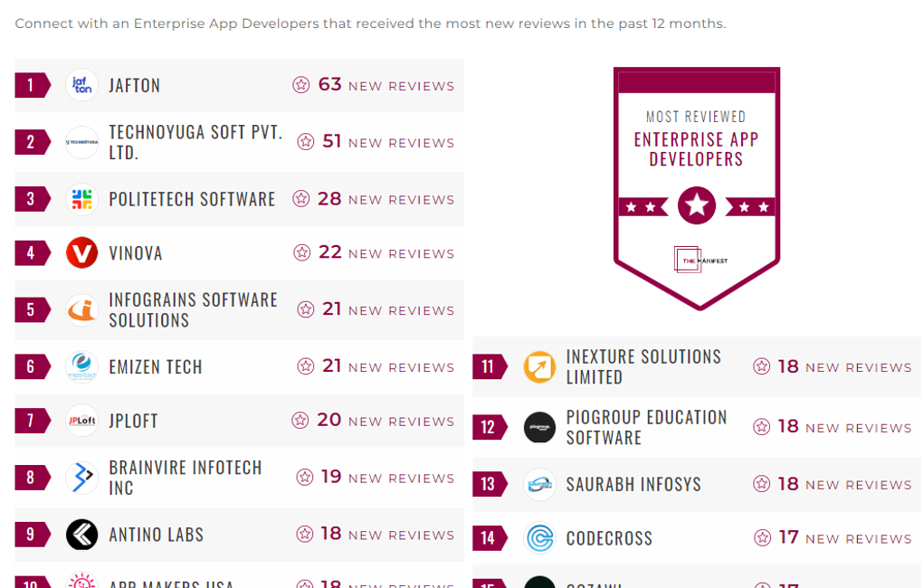The width and height of the screenshot is (923, 588).
Task: Click the red Vinova logo
Action: tap(82, 253)
